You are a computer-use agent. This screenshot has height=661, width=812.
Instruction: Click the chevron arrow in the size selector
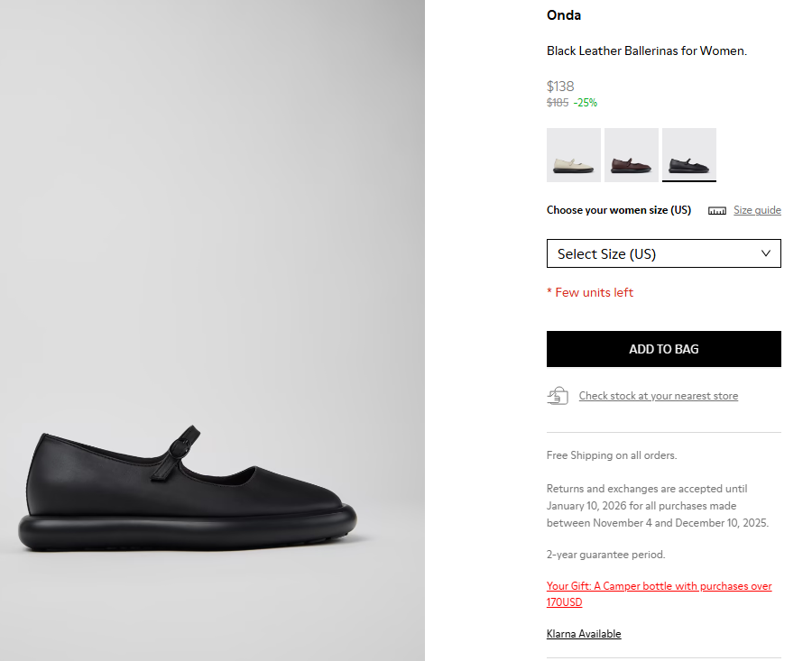[x=766, y=253]
